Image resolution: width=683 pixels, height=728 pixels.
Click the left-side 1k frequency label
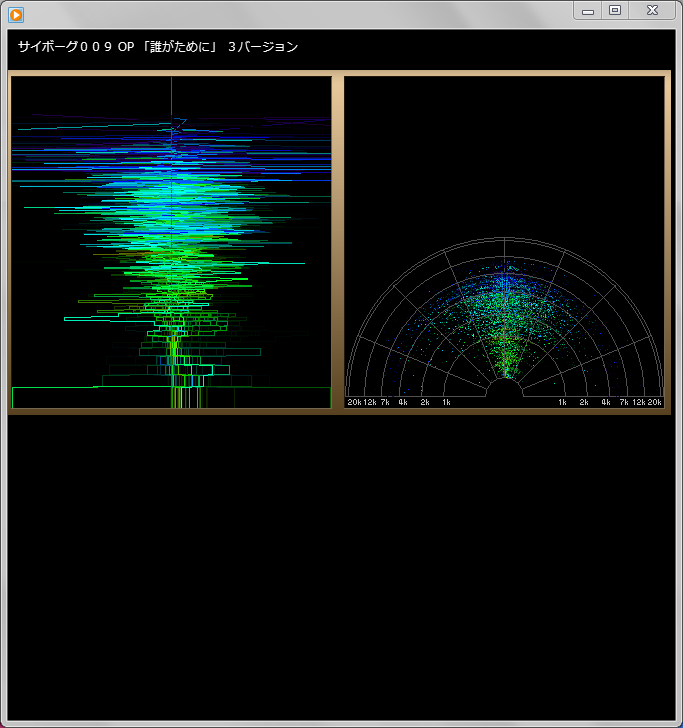click(x=446, y=402)
